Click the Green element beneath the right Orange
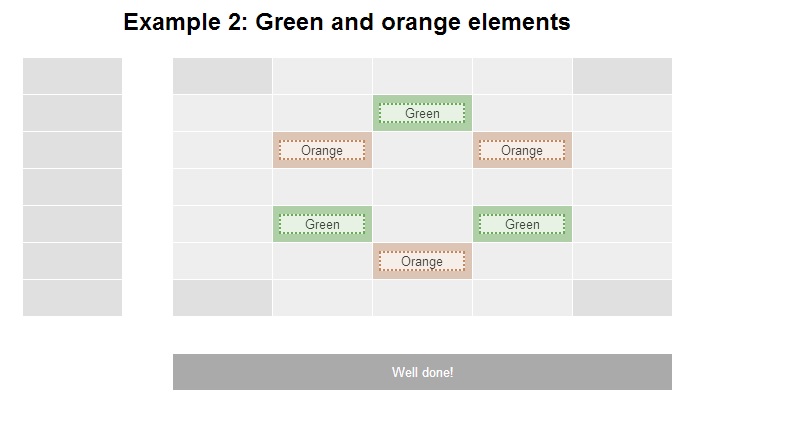Image resolution: width=790 pixels, height=421 pixels. tap(522, 224)
